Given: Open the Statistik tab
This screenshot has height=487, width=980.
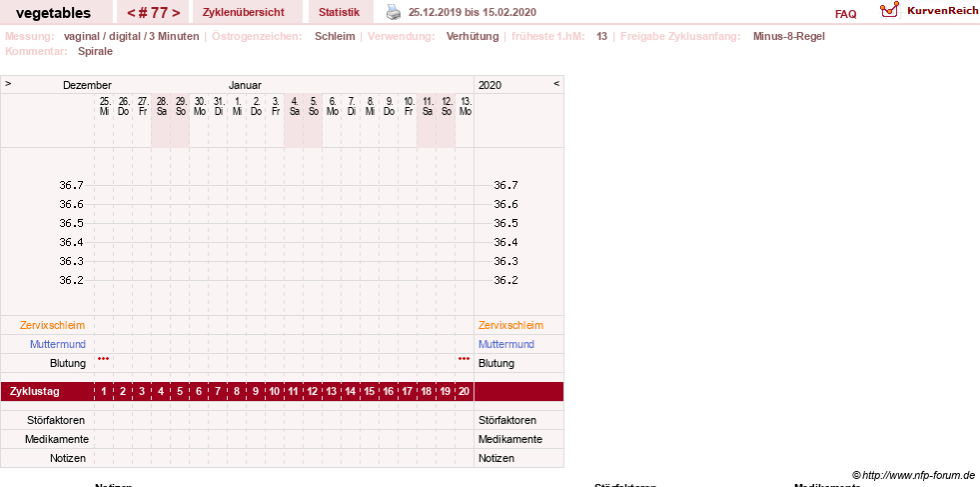Looking at the screenshot, I should 339,12.
